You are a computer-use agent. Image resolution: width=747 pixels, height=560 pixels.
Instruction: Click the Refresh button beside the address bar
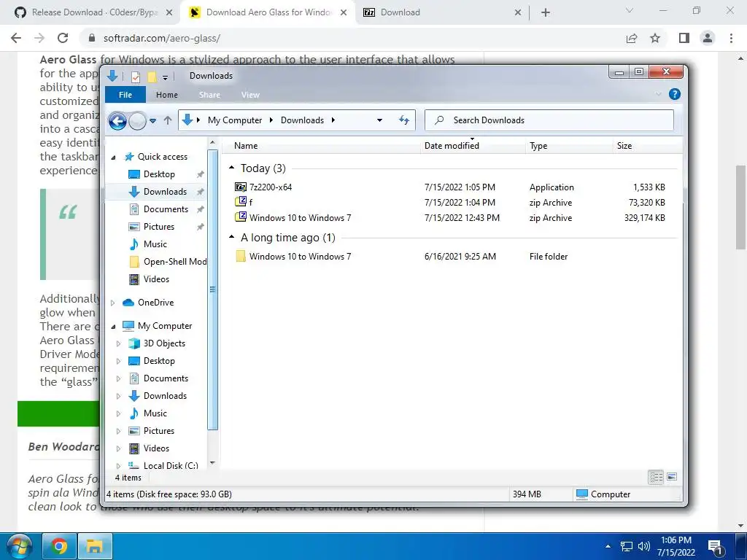tap(404, 120)
